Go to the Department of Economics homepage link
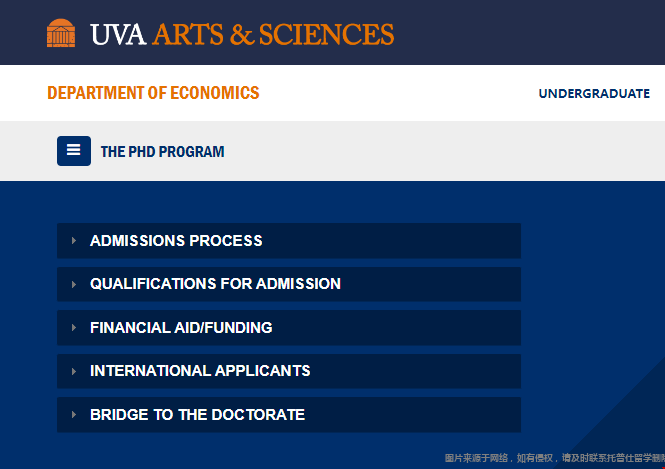The height and width of the screenshot is (469, 665). 153,93
